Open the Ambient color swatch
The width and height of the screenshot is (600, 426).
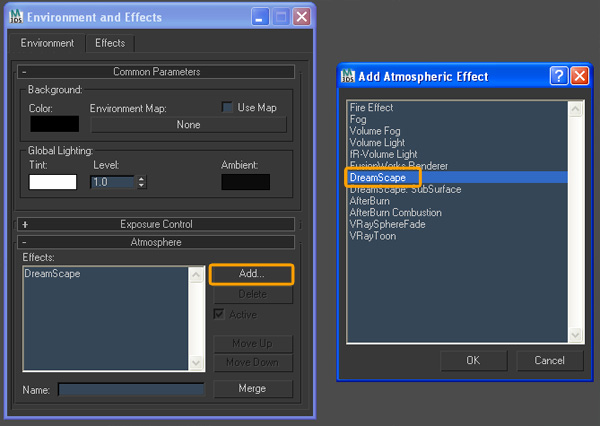(x=245, y=182)
